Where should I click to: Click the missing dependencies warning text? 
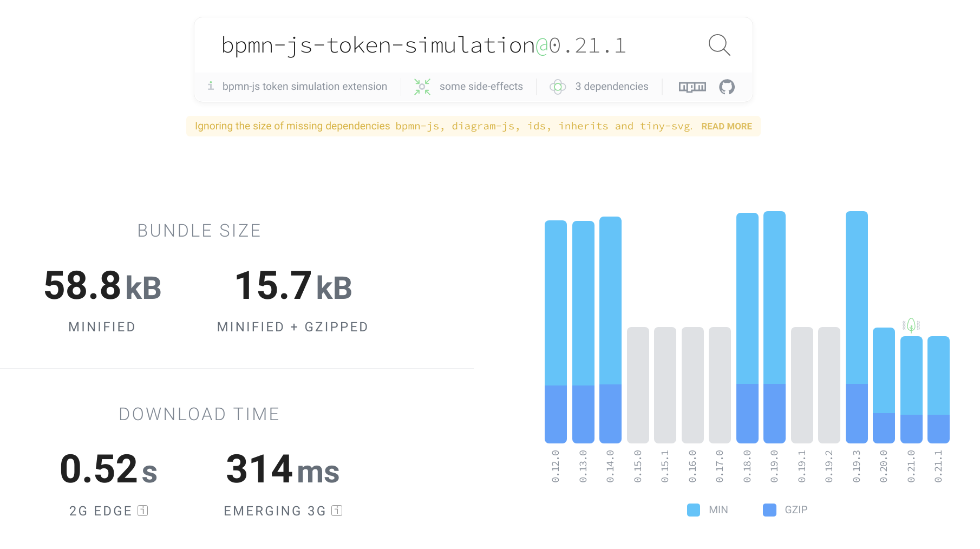tap(444, 126)
